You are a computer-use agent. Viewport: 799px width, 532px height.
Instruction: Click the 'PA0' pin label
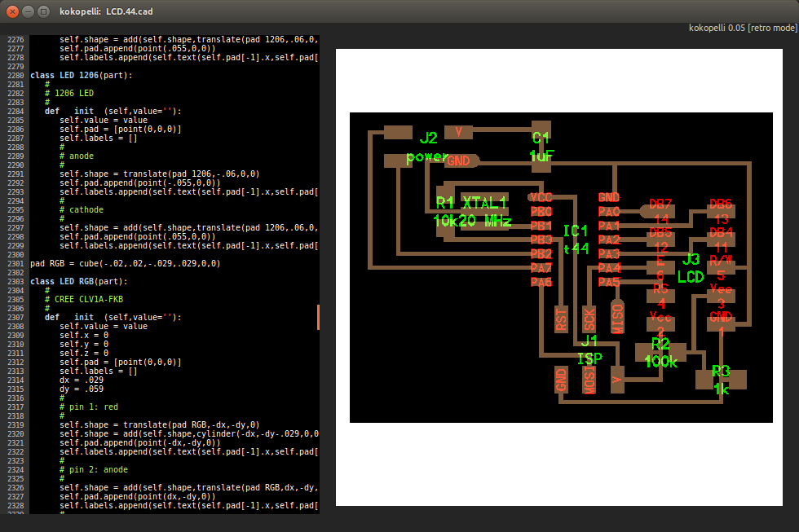point(609,211)
